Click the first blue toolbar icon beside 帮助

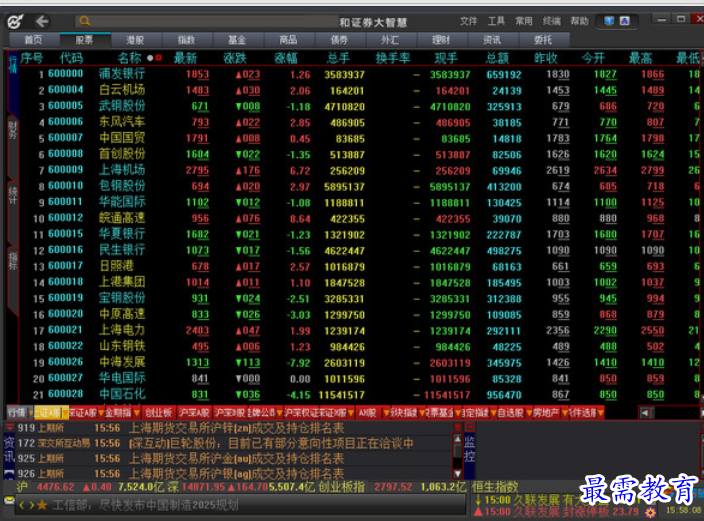pyautogui.click(x=609, y=21)
